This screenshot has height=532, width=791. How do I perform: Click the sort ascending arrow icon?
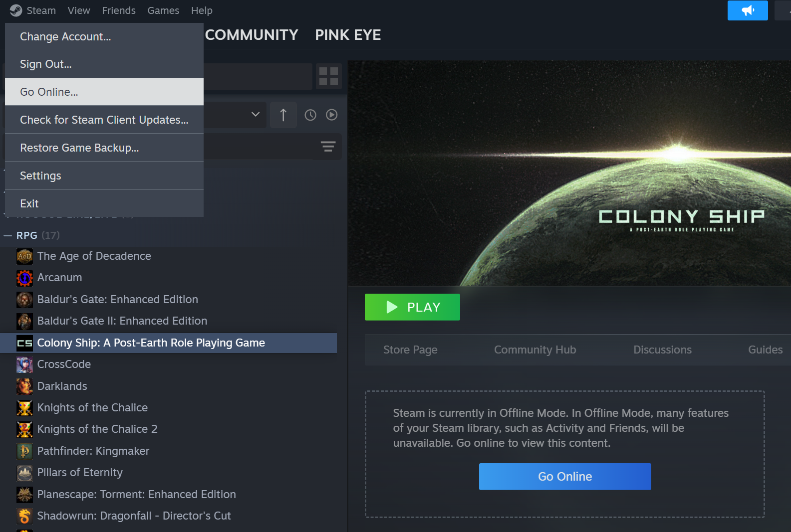point(283,115)
